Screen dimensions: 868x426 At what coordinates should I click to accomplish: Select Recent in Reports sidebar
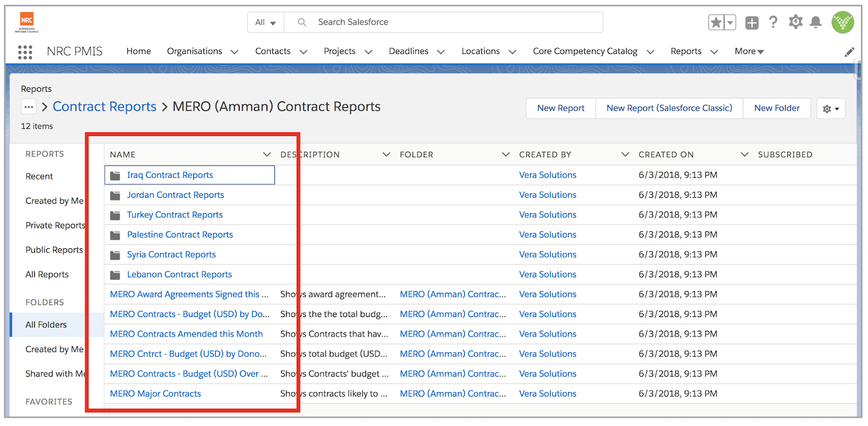tap(39, 176)
